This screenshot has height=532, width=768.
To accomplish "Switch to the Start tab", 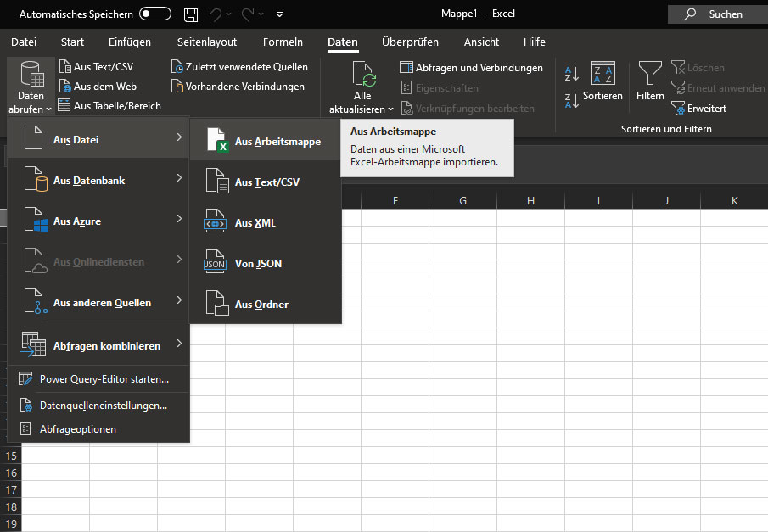I will click(72, 42).
